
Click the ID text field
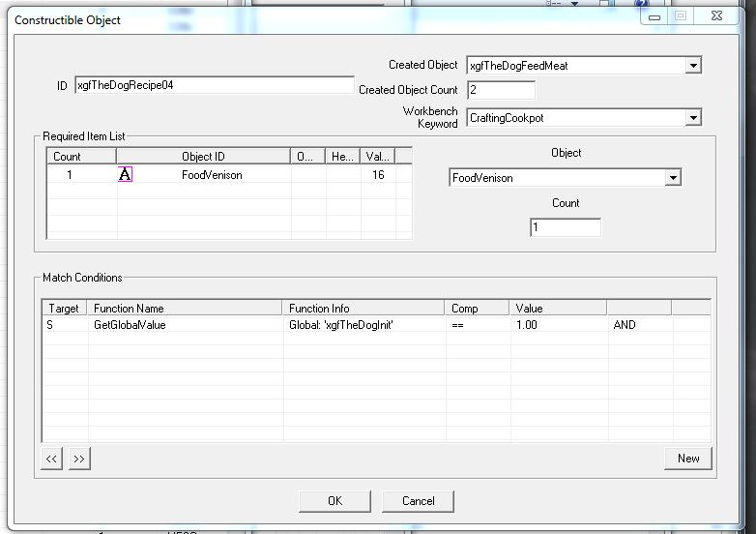pos(214,85)
